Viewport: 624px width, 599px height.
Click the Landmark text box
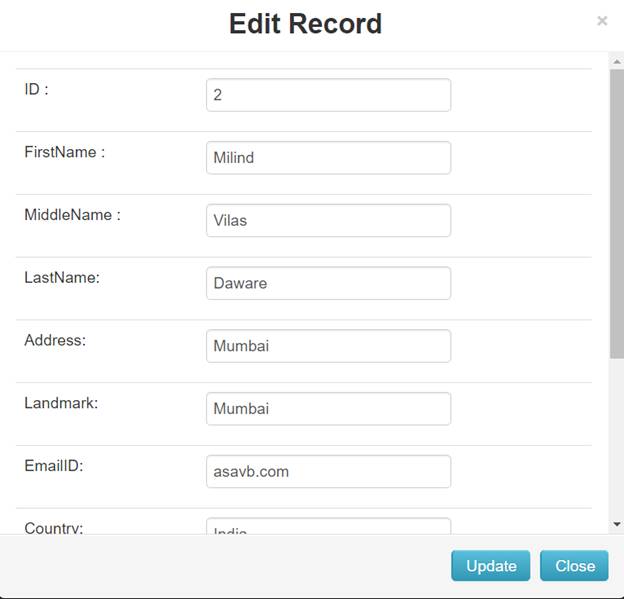click(x=328, y=408)
